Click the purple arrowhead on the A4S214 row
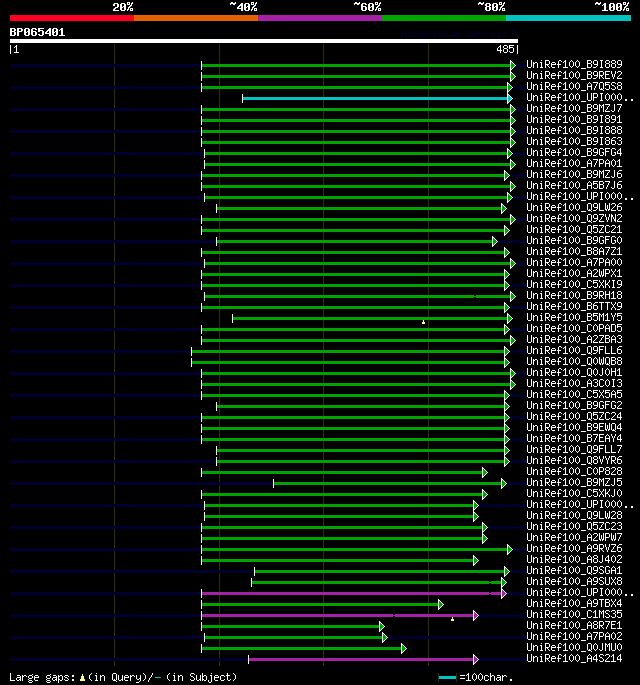 pyautogui.click(x=476, y=660)
